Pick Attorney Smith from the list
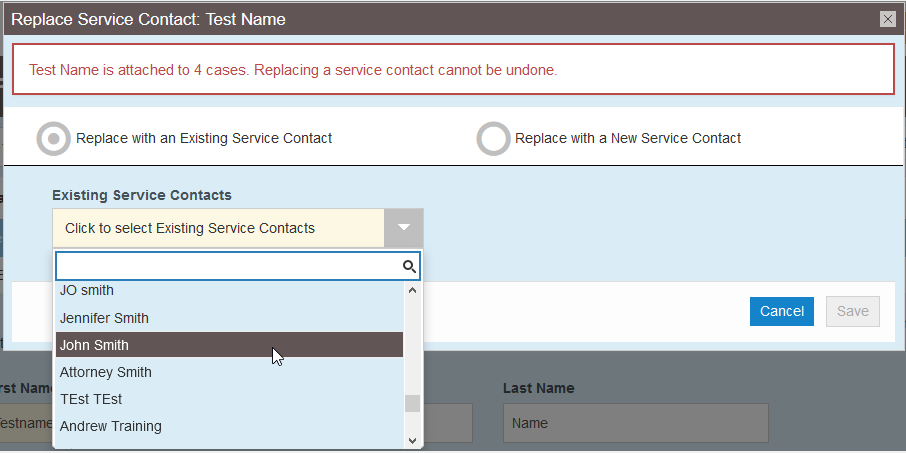Viewport: 906px width, 453px height. point(229,372)
